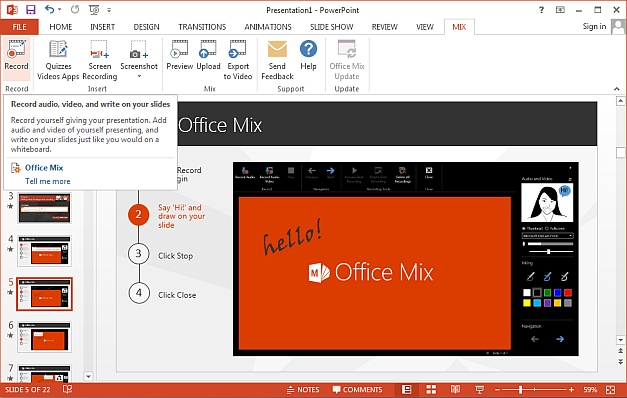
Task: Open Mix Help
Action: tap(308, 55)
